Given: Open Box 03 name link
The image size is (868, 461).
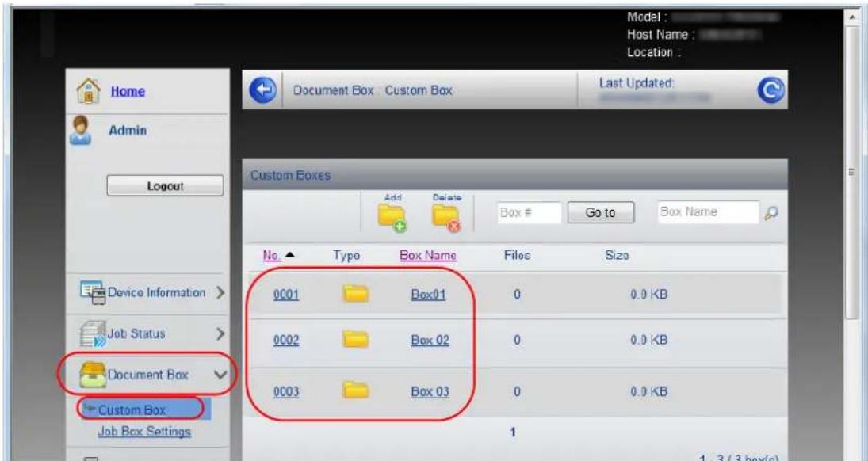Looking at the screenshot, I should [430, 392].
